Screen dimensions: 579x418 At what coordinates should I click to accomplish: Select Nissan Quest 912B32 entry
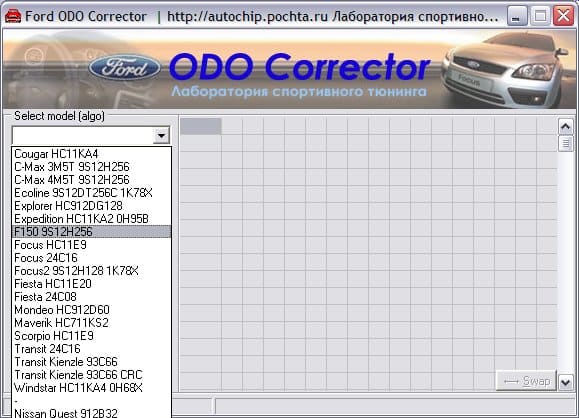pyautogui.click(x=92, y=413)
